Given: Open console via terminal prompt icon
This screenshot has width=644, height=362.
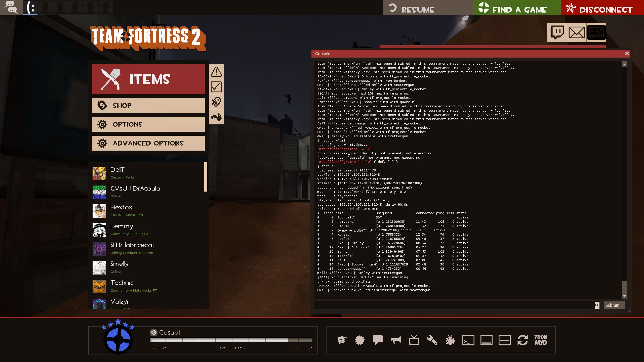Looking at the screenshot, I should click(468, 340).
